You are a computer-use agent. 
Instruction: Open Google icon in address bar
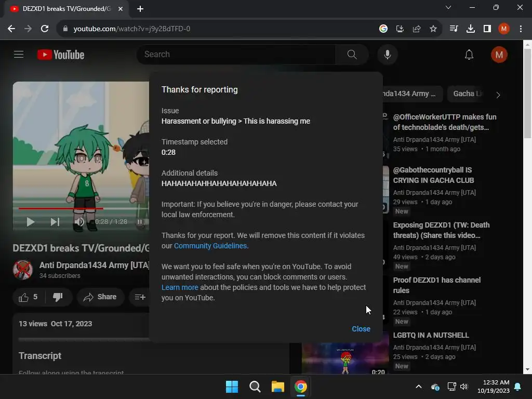point(383,29)
